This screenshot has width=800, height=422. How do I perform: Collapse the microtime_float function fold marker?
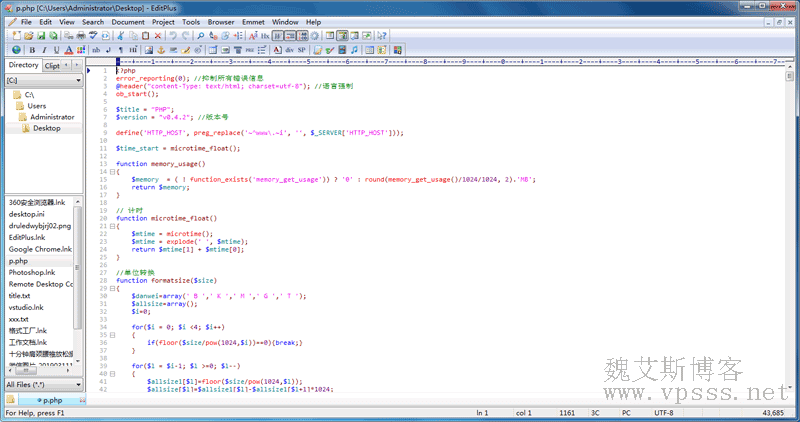pyautogui.click(x=110, y=226)
